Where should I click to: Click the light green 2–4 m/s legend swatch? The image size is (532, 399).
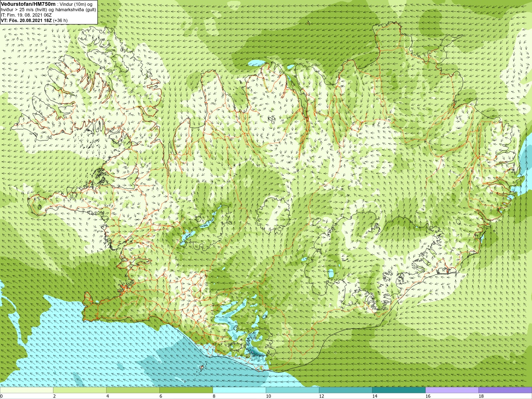coord(80,390)
